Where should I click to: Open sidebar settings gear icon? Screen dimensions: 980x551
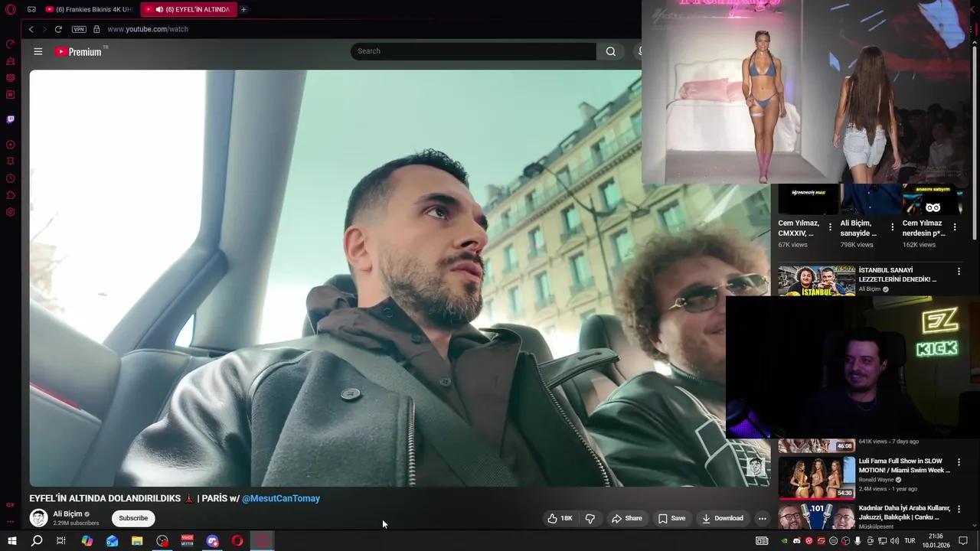(11, 212)
